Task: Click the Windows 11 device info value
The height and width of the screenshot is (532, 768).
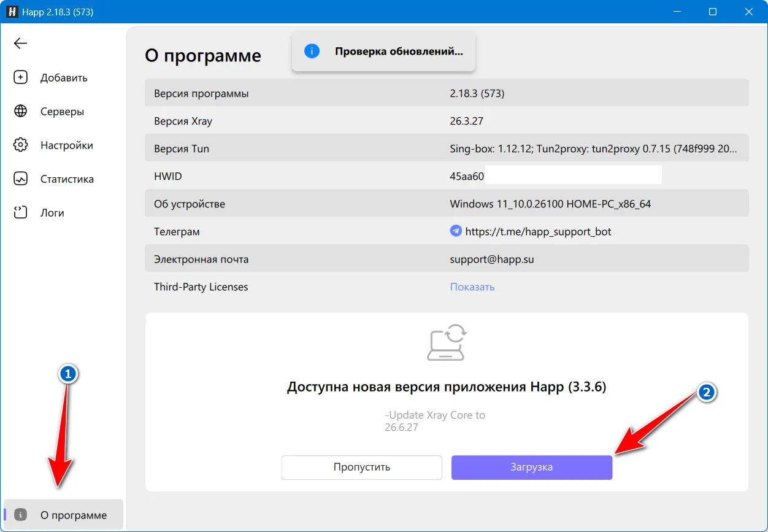Action: click(550, 204)
